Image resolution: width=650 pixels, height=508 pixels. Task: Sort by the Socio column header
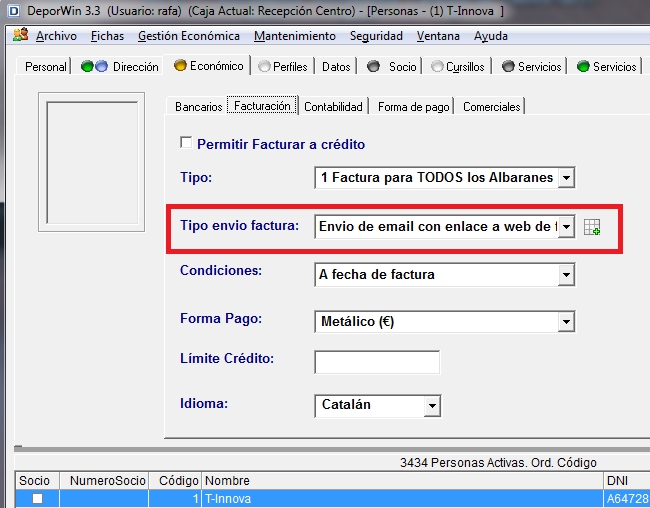[37, 480]
